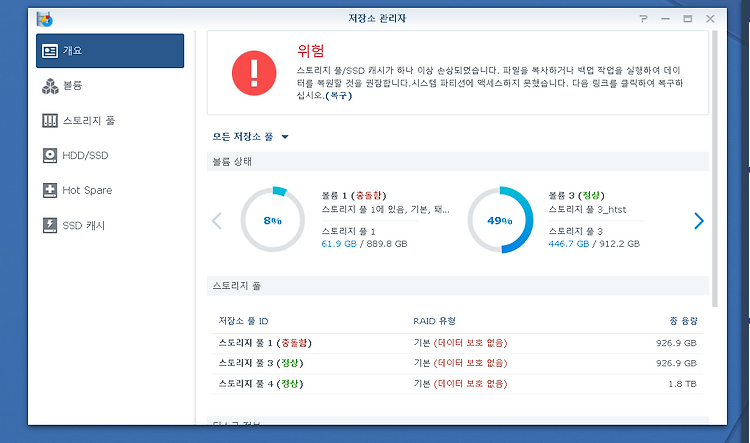This screenshot has height=443, width=750.
Task: Click the 8% usage ring of 볼륨 1
Action: tap(273, 220)
